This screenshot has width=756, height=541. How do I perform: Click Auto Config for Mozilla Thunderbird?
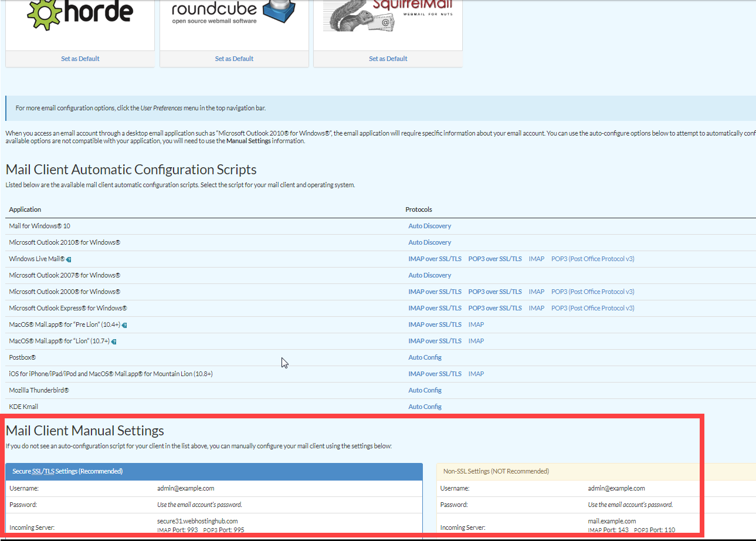425,390
